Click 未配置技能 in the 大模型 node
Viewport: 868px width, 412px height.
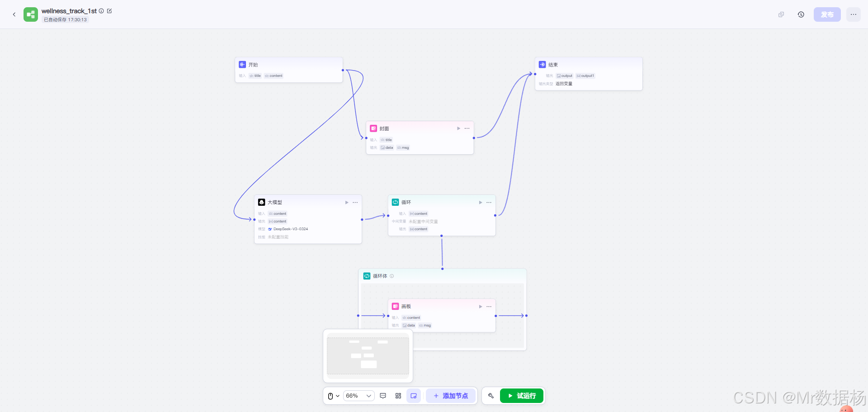click(x=278, y=237)
